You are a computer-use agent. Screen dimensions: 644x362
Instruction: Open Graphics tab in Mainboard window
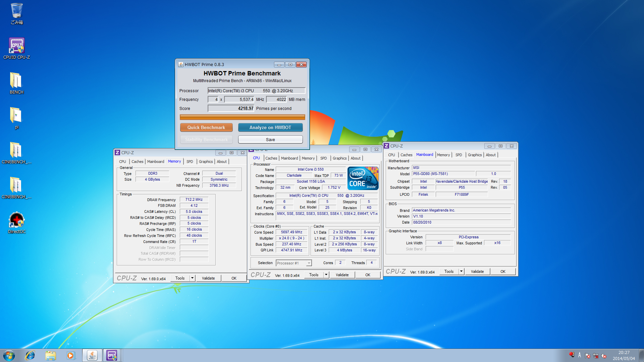(x=475, y=155)
